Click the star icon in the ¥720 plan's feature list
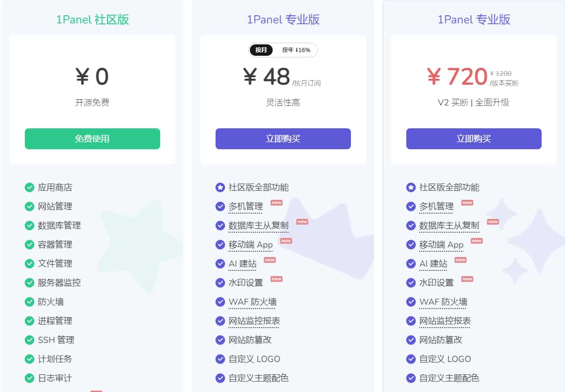Viewport: 565px width, 392px height. [411, 187]
